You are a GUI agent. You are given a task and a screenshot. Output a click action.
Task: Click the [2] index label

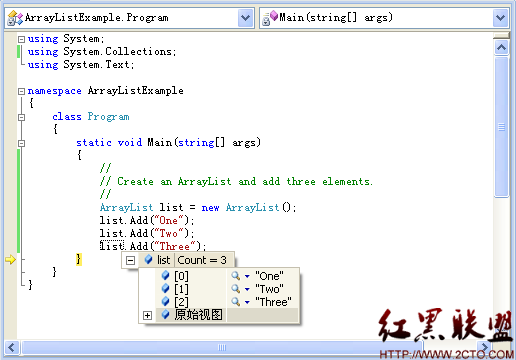tap(181, 302)
